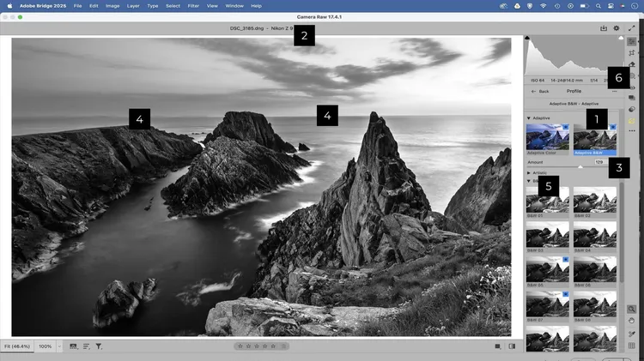Screen dimensions: 644x361
Task: Go Back from Profile browser
Action: [539, 91]
